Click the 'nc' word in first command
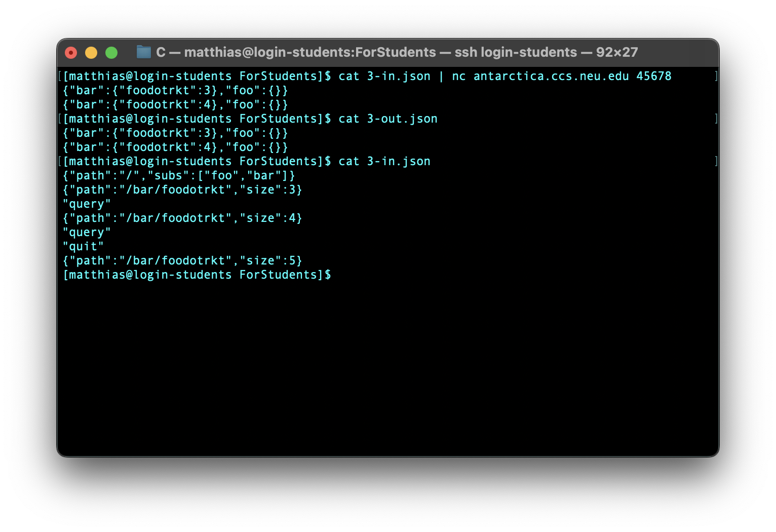776x532 pixels. point(458,76)
